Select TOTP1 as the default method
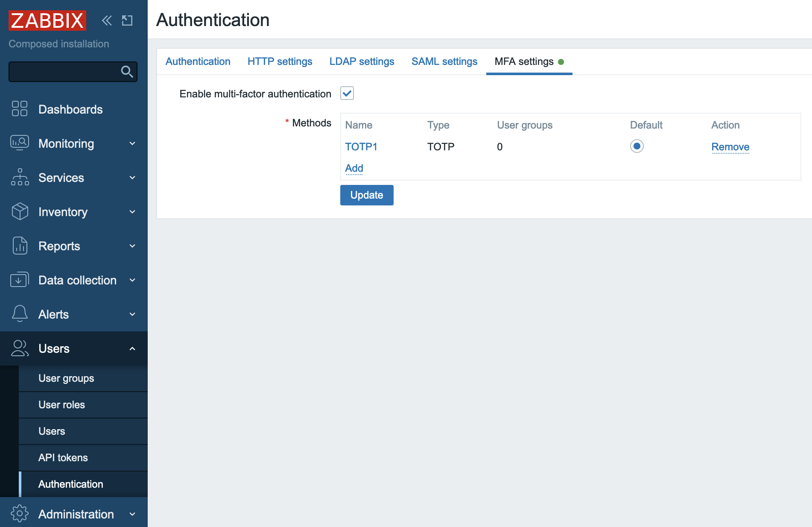The width and height of the screenshot is (812, 527). click(637, 146)
